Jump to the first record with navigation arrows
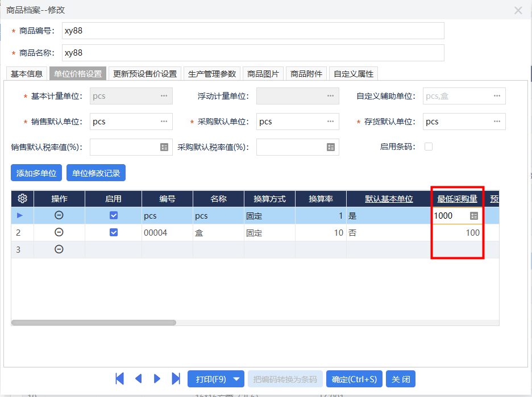The image size is (532, 397). pyautogui.click(x=120, y=378)
